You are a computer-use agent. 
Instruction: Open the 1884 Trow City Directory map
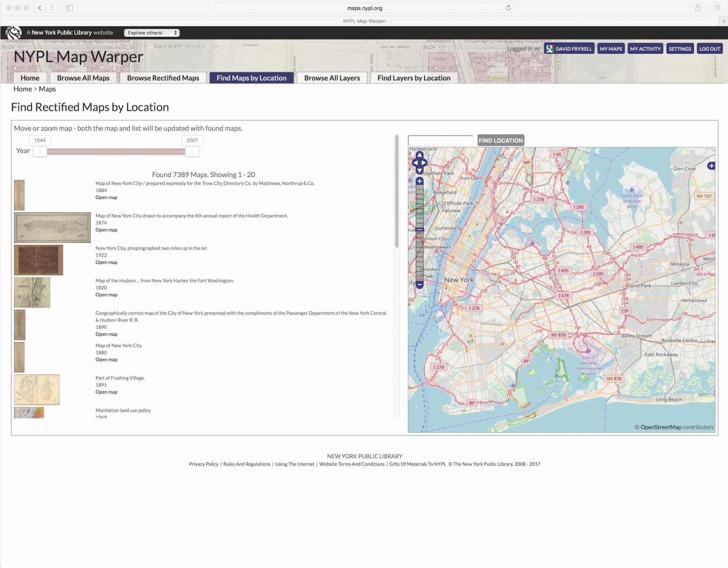pos(106,197)
